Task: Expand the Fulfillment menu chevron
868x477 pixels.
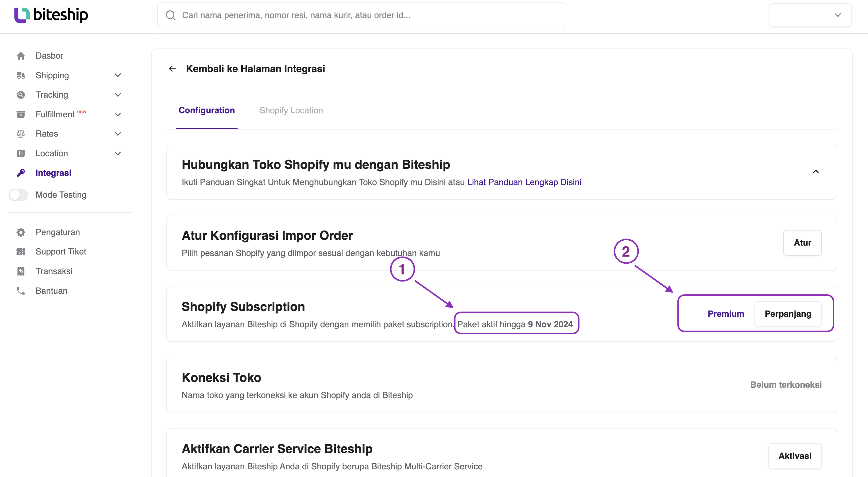Action: pyautogui.click(x=118, y=114)
